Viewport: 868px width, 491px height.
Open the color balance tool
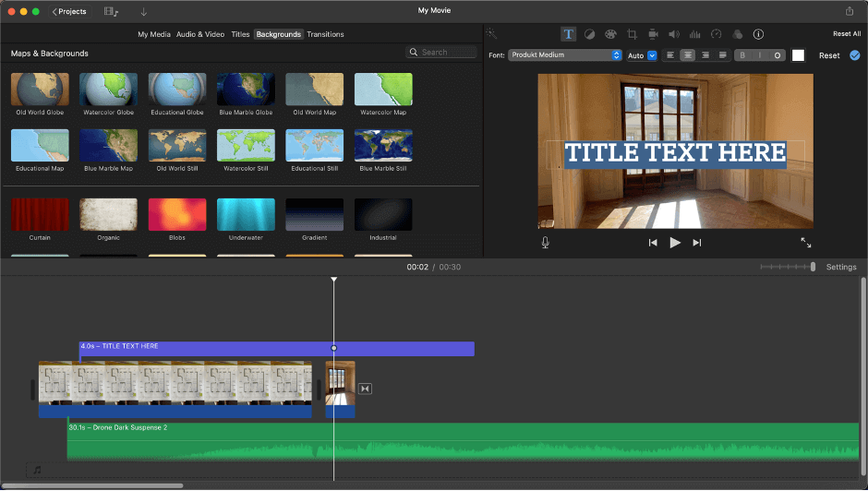click(589, 34)
